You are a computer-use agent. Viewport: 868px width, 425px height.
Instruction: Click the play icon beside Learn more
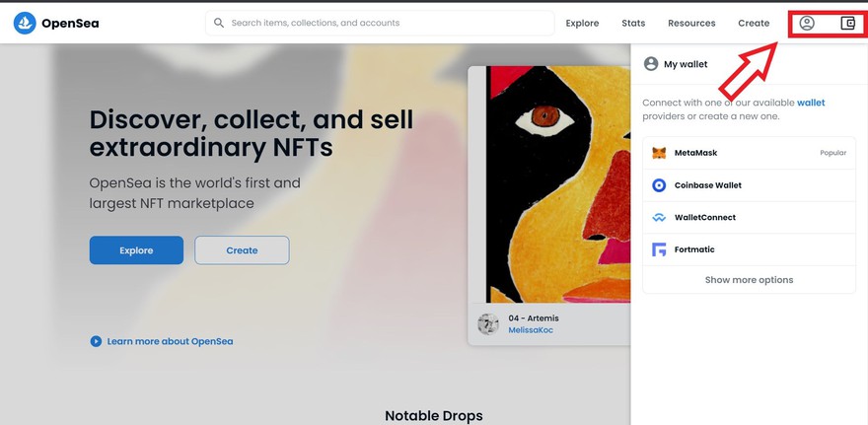tap(96, 341)
